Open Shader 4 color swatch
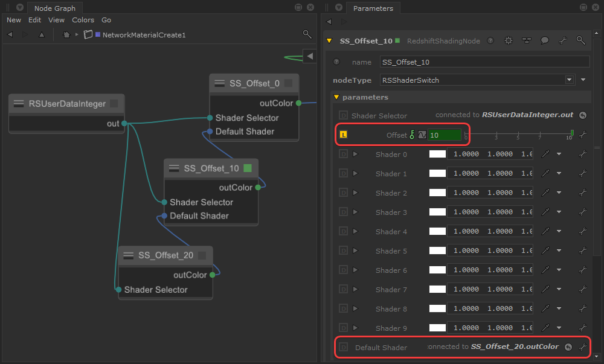This screenshot has height=364, width=604. [437, 231]
